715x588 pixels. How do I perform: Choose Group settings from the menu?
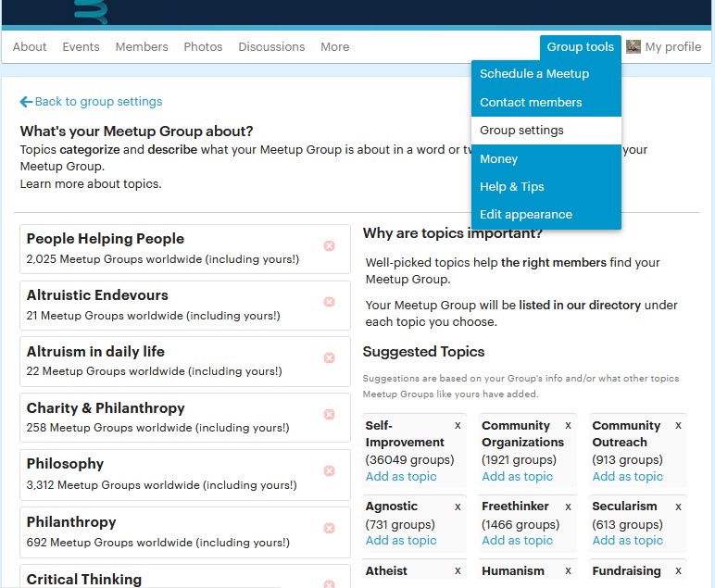[x=546, y=131]
